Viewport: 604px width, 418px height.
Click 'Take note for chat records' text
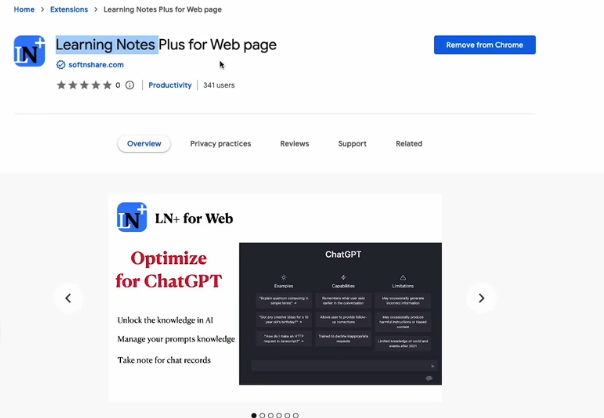coord(164,360)
